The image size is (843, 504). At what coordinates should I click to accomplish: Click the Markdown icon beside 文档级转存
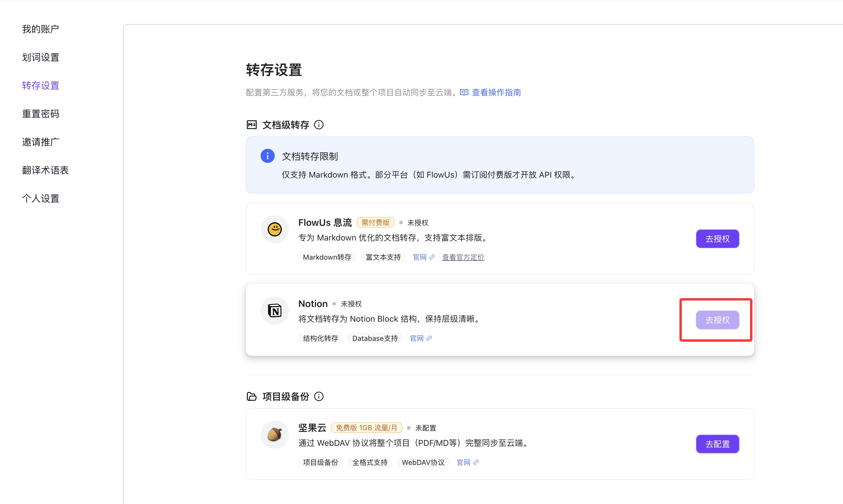[252, 125]
